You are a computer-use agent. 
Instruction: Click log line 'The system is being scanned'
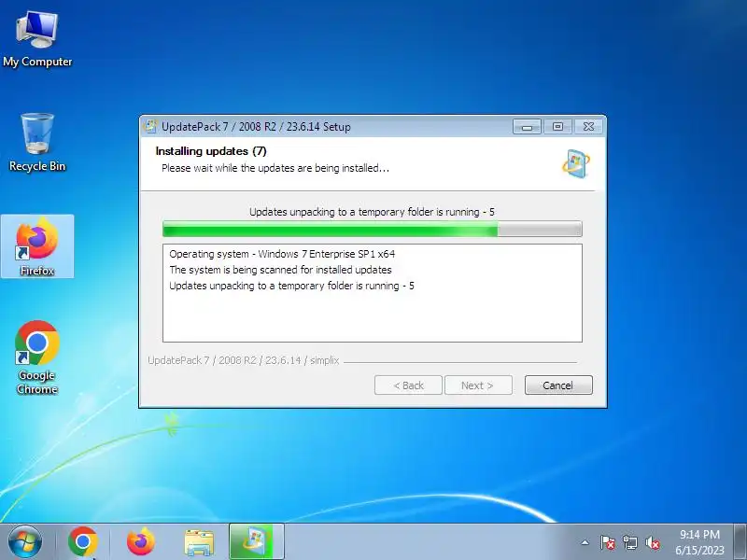click(280, 270)
